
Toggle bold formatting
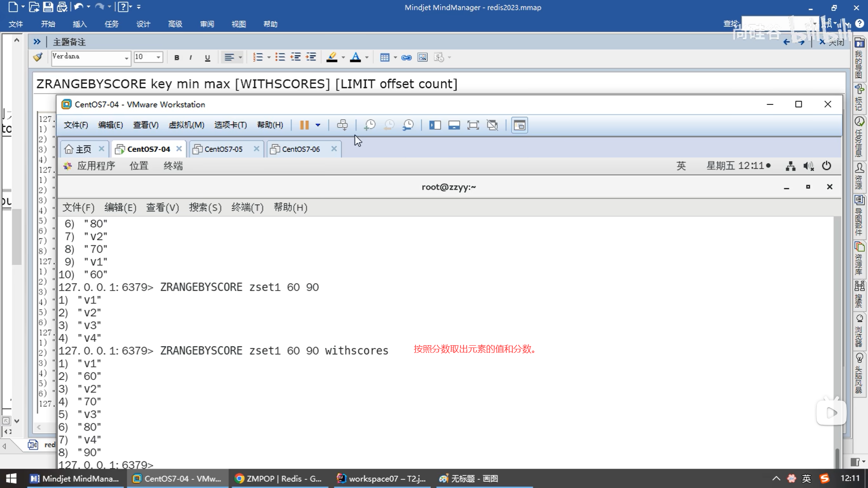[x=177, y=57]
